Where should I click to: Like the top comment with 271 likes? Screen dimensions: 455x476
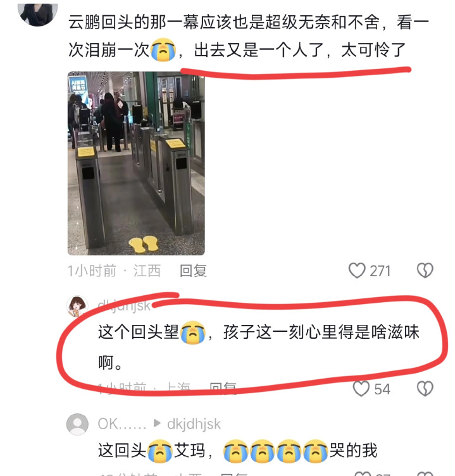tap(356, 270)
